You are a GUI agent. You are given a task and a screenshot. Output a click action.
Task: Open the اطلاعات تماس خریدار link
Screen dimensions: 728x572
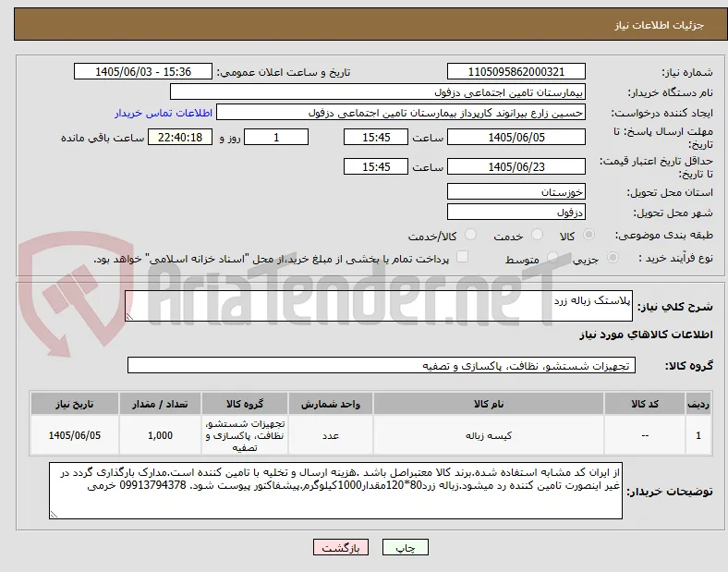coord(164,113)
